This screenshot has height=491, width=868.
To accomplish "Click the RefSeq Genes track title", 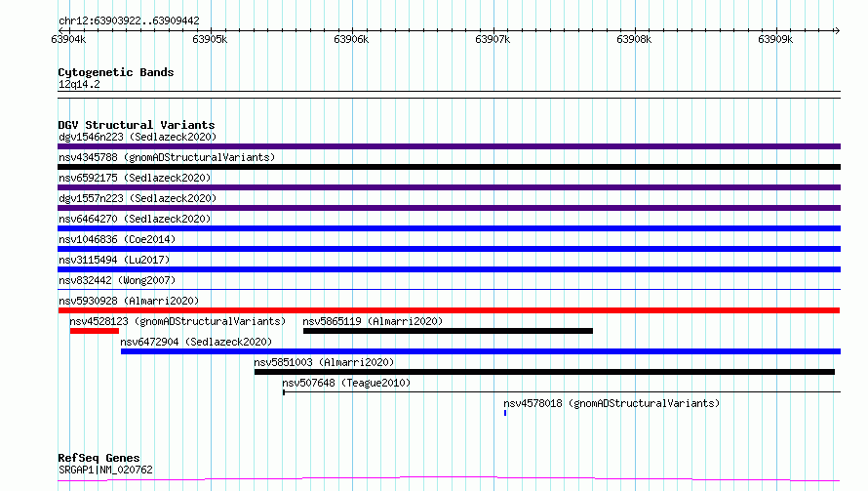I will [99, 458].
